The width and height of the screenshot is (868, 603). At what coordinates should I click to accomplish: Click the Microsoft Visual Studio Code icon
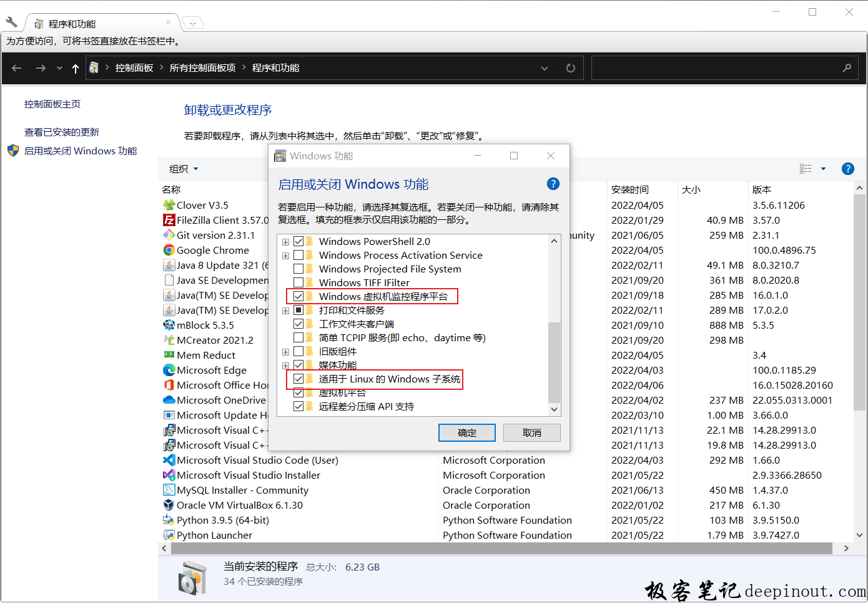point(169,460)
